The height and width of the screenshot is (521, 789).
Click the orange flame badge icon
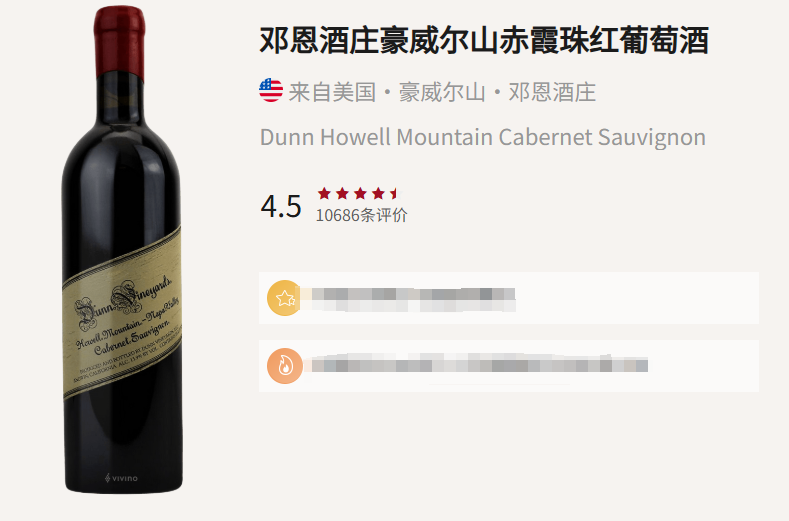285,366
